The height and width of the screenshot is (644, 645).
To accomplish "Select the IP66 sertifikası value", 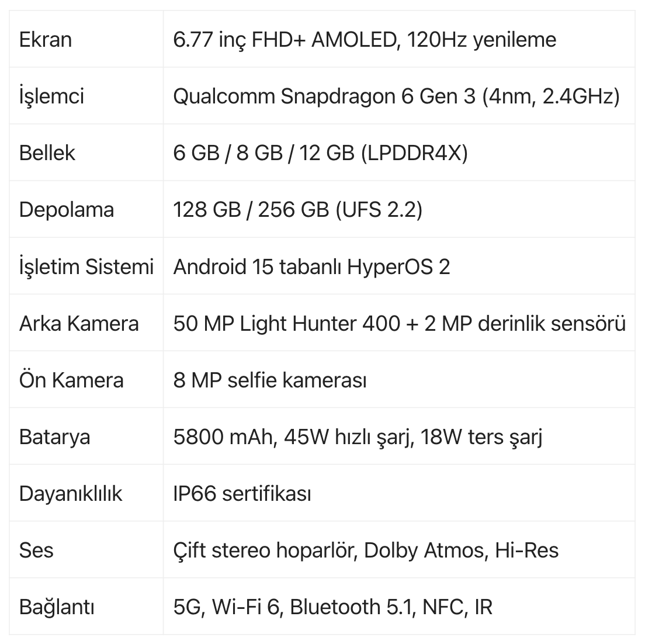I will pyautogui.click(x=242, y=494).
